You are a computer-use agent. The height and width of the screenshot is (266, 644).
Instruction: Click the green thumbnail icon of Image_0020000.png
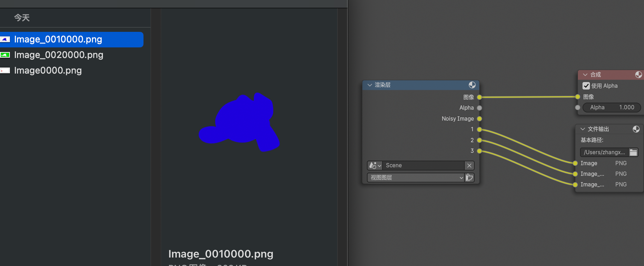click(x=5, y=55)
